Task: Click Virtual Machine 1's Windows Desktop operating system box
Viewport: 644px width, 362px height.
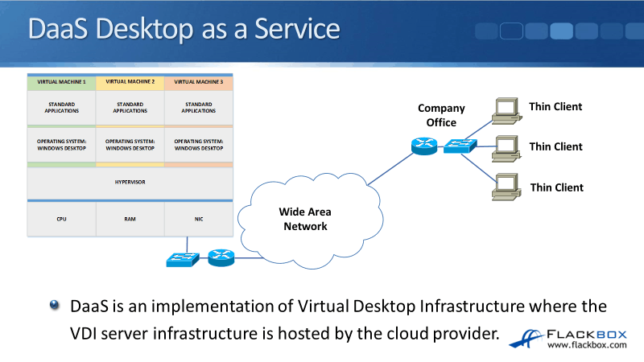Action: 61,145
